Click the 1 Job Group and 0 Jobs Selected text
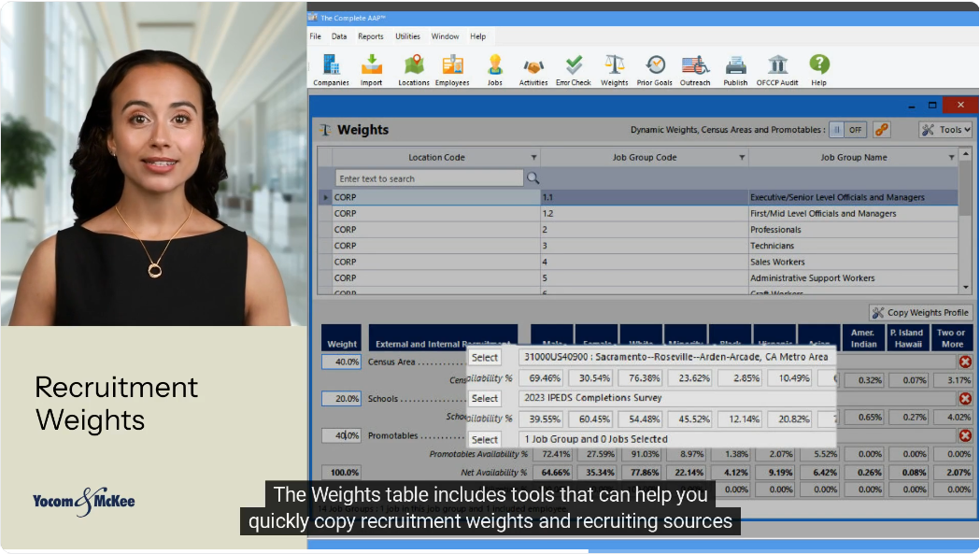Image resolution: width=980 pixels, height=554 pixels. [596, 439]
